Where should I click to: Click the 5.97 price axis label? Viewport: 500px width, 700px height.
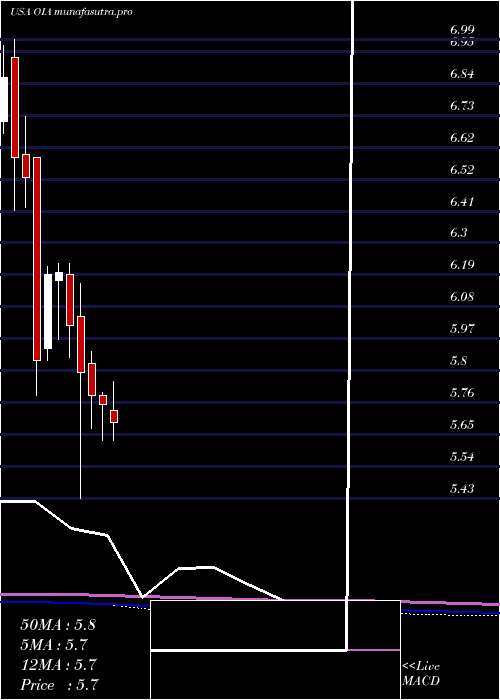point(462,329)
